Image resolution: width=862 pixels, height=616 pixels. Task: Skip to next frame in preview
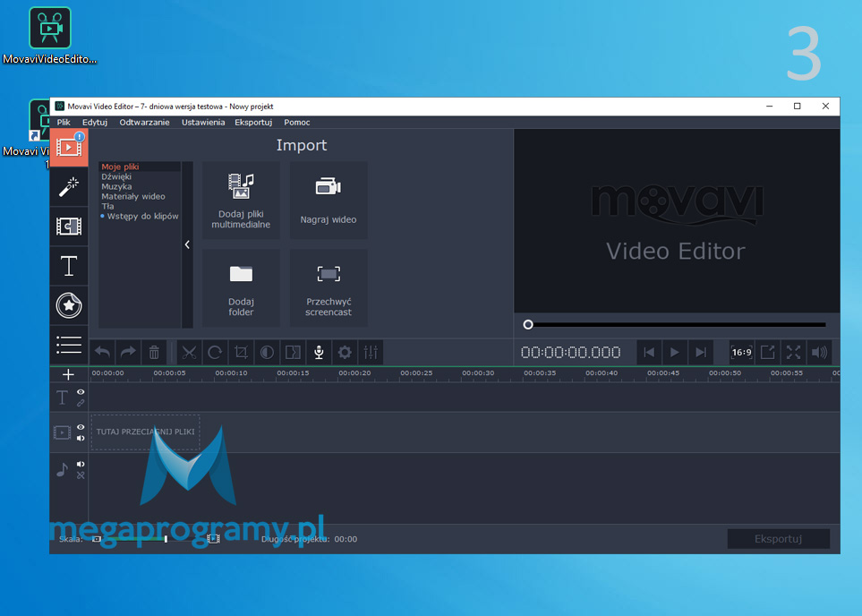pos(700,352)
